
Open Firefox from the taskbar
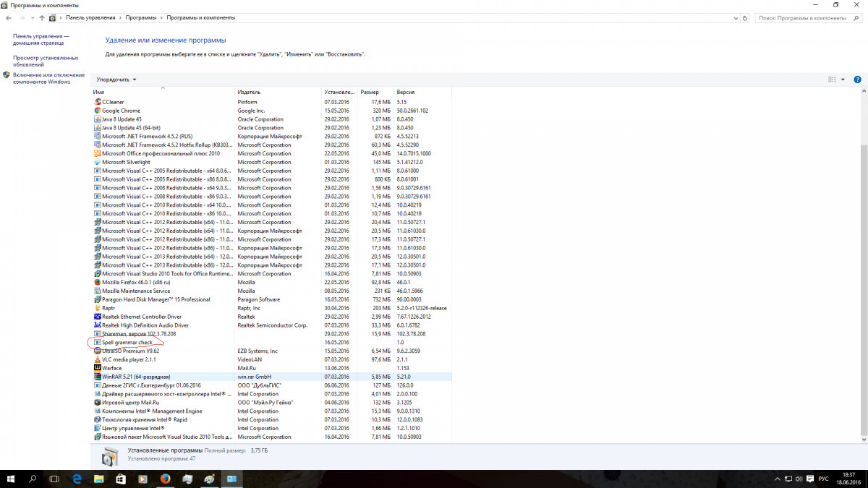point(165,479)
